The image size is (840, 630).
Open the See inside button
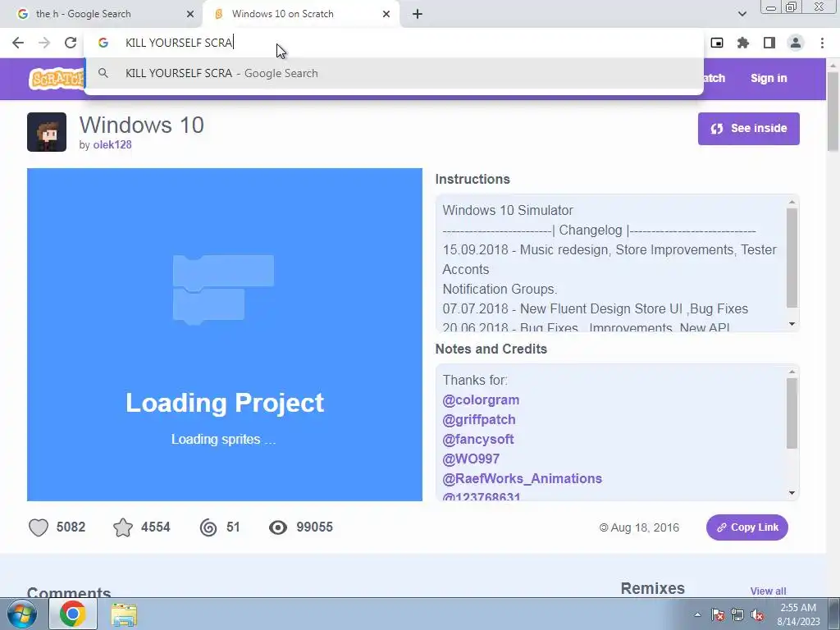(748, 129)
